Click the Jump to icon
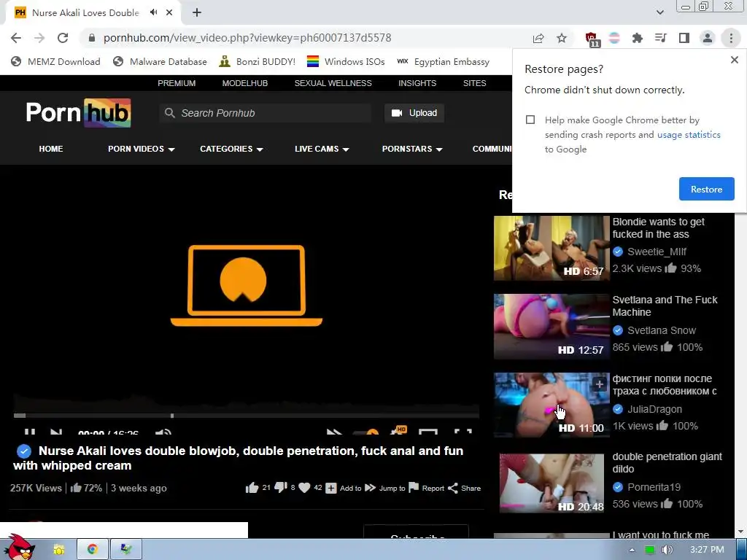Image resolution: width=747 pixels, height=560 pixels. [x=370, y=488]
